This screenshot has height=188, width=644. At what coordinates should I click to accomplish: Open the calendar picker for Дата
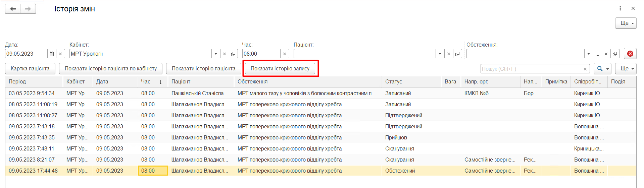point(52,54)
